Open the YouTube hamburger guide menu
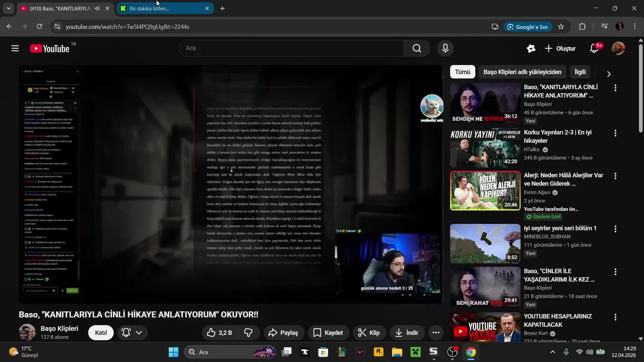Image resolution: width=644 pixels, height=362 pixels. pos(15,48)
